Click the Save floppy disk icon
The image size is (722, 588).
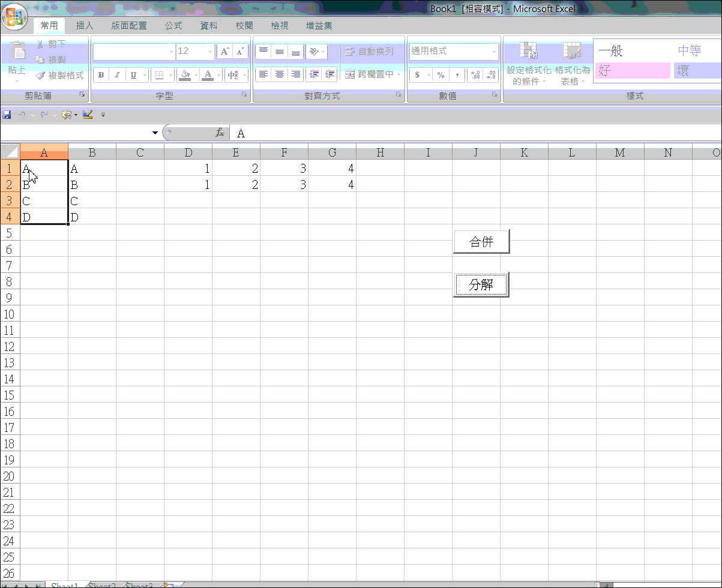[7, 114]
